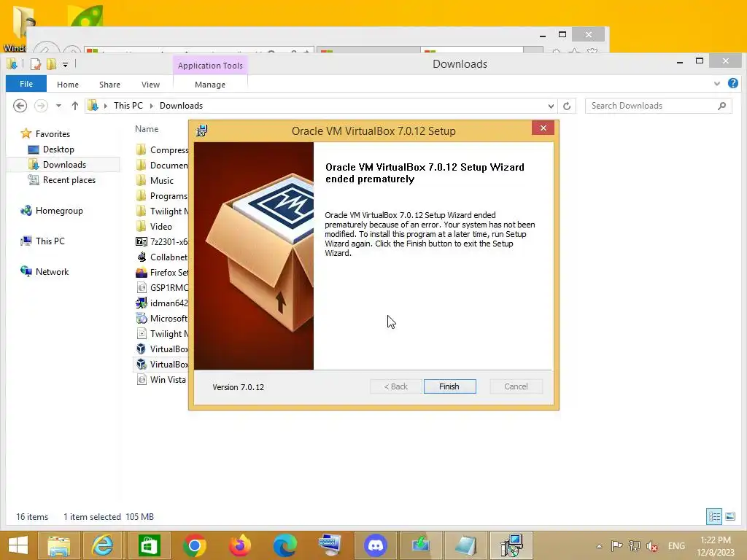The image size is (747, 560).
Task: Open the File tab in Explorer
Action: pyautogui.click(x=26, y=84)
